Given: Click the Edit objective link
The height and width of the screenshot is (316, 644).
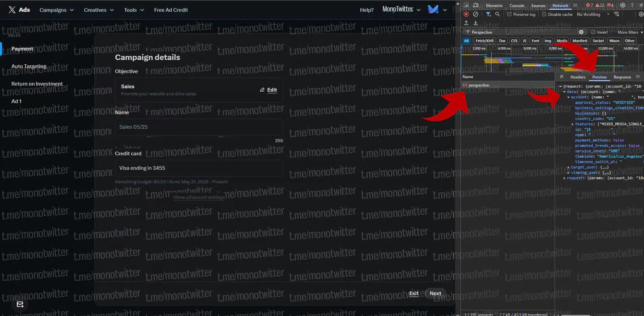Looking at the screenshot, I should pos(272,90).
